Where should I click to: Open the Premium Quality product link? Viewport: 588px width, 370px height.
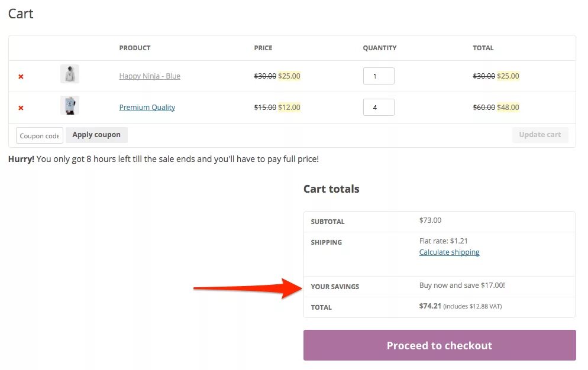coord(147,108)
